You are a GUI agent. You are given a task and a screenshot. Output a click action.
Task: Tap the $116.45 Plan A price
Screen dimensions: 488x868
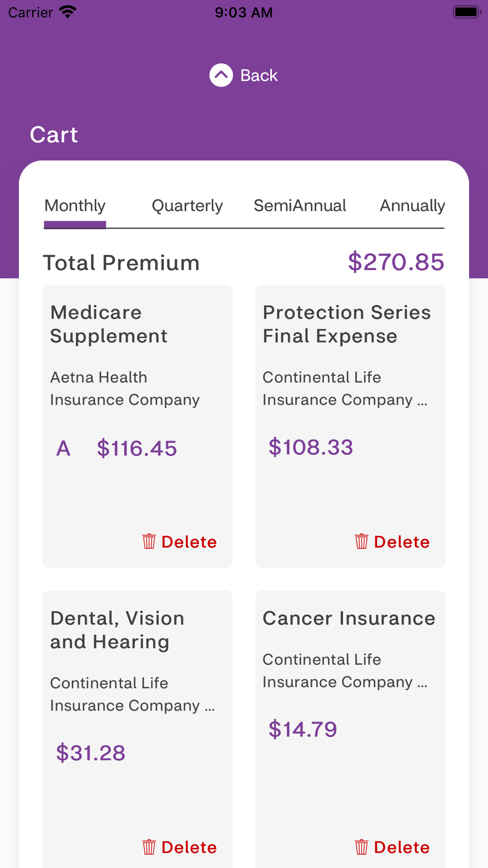[137, 448]
